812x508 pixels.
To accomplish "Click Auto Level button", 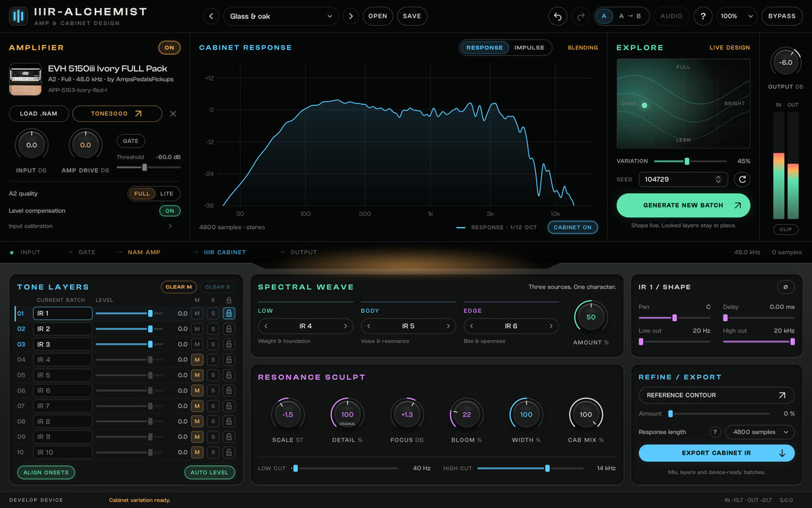I will [x=210, y=472].
